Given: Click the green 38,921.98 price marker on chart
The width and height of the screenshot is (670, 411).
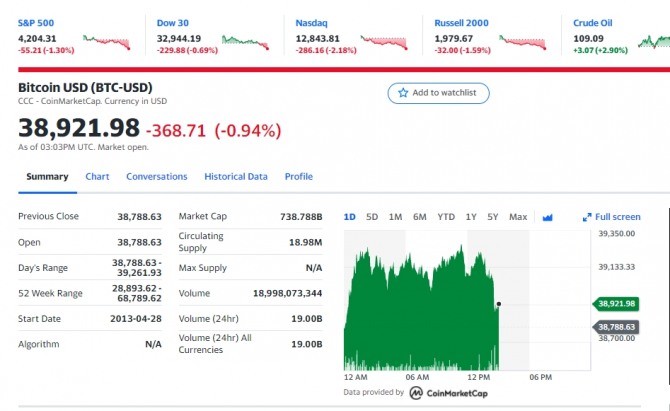Looking at the screenshot, I should (x=617, y=303).
